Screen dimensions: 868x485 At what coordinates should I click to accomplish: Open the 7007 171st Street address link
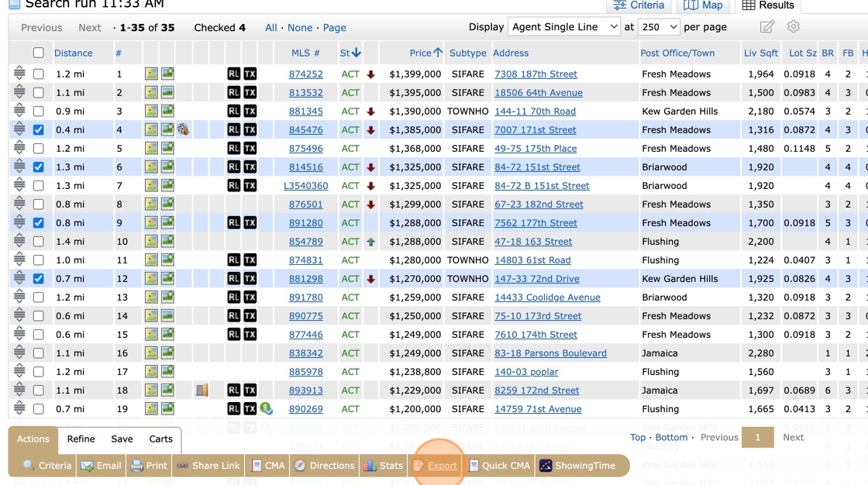coord(535,130)
